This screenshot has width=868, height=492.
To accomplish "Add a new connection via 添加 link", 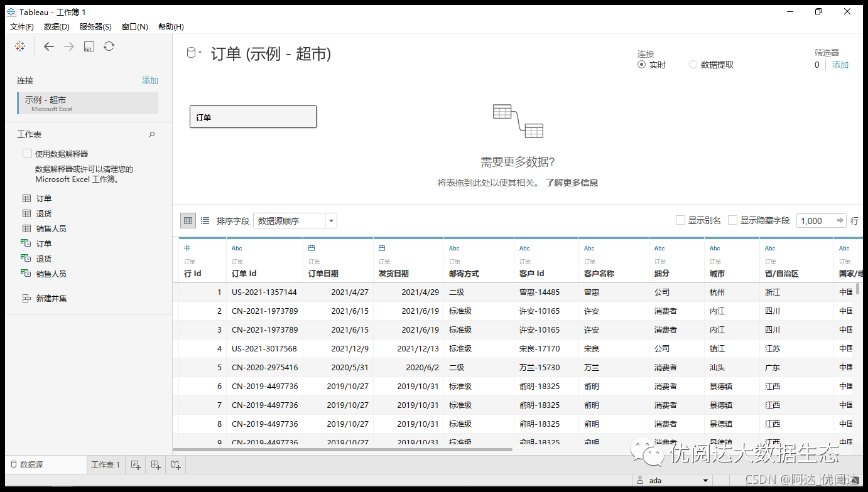I will pos(150,80).
